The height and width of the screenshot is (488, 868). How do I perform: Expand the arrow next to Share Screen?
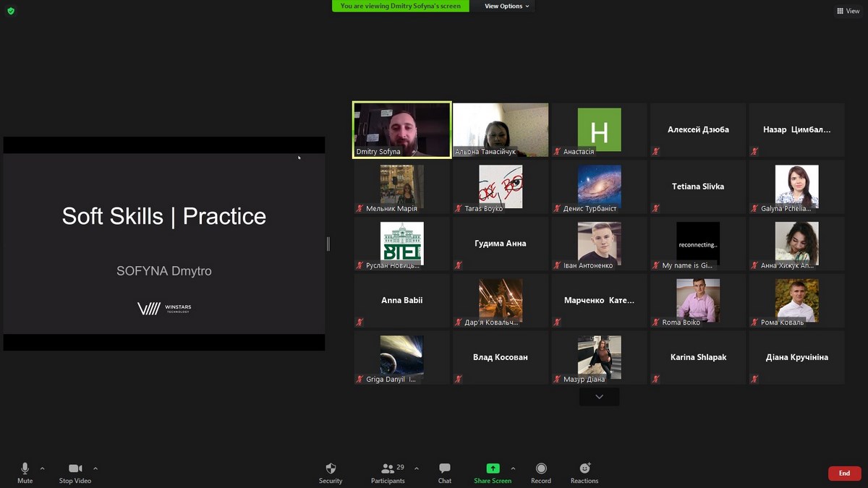point(513,468)
